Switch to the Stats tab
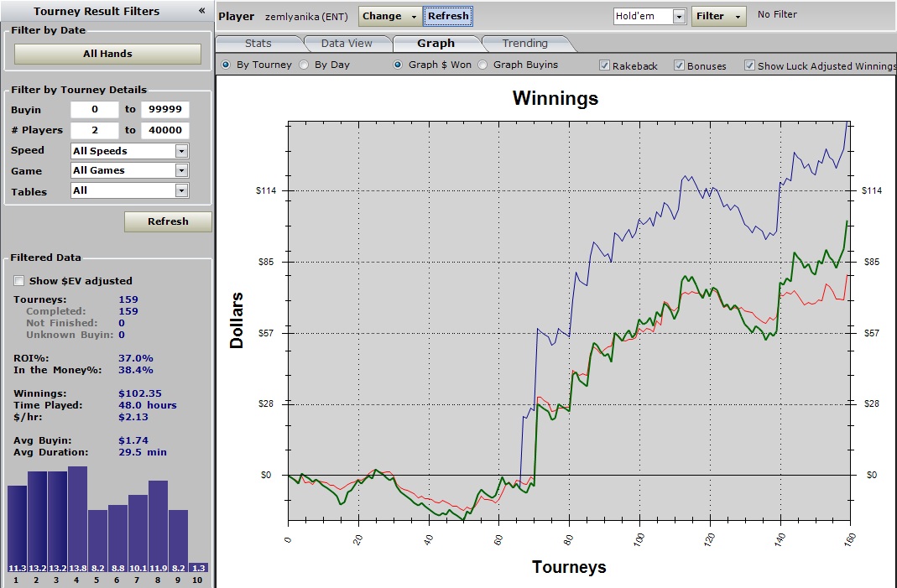Viewport: 897px width, 588px height. pyautogui.click(x=258, y=44)
